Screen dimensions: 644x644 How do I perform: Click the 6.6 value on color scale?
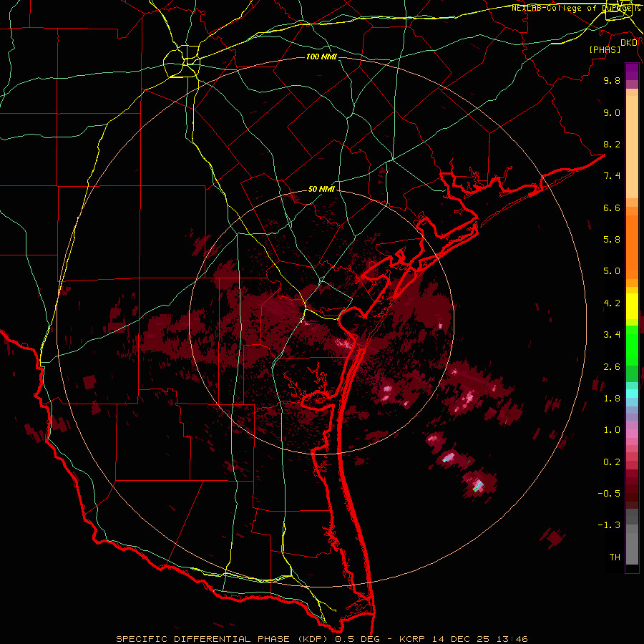click(x=612, y=208)
